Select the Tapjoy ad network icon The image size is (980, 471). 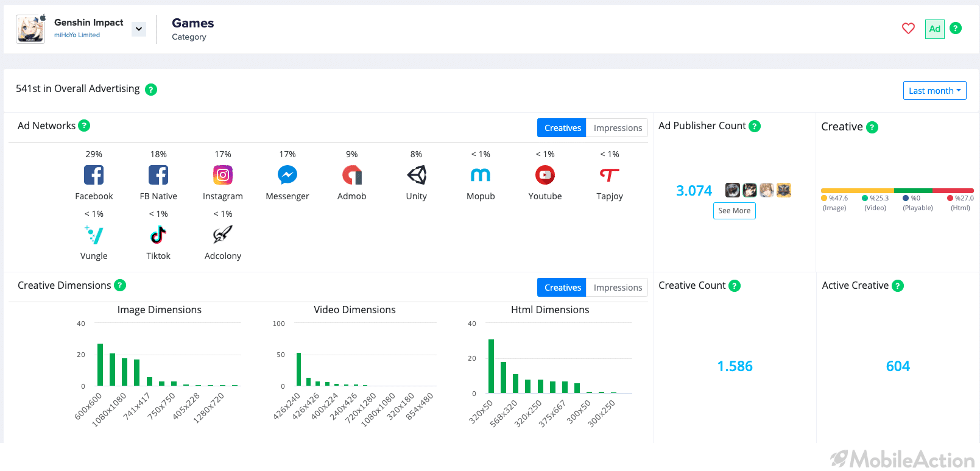tap(610, 175)
